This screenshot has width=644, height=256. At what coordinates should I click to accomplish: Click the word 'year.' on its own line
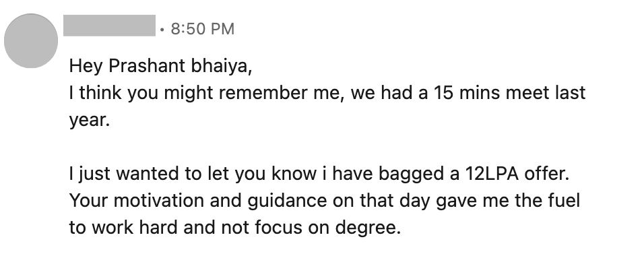pos(90,121)
